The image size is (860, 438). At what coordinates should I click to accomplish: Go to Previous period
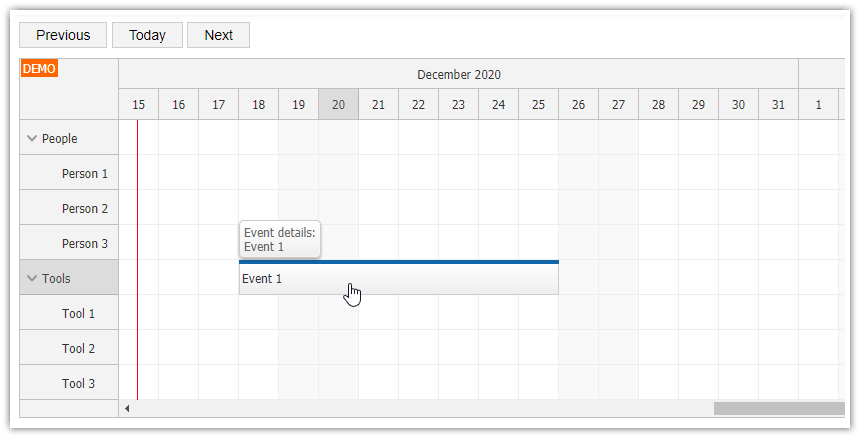[x=63, y=35]
